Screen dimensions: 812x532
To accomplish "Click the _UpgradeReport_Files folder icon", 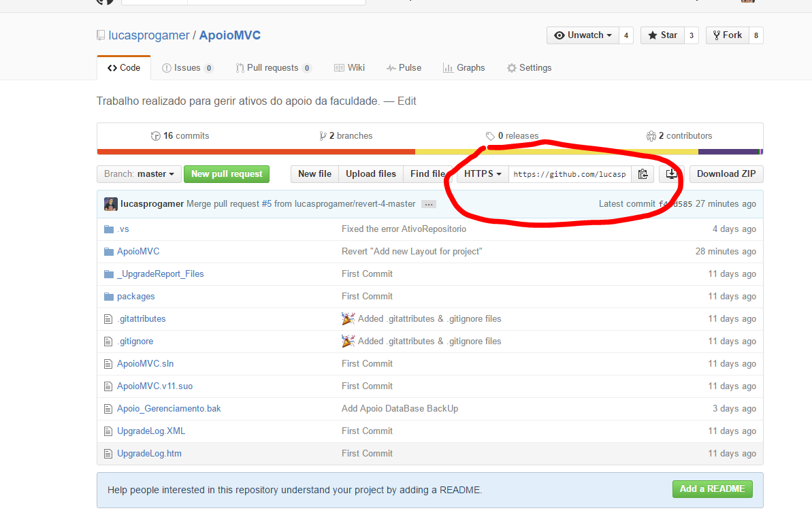I will [109, 274].
